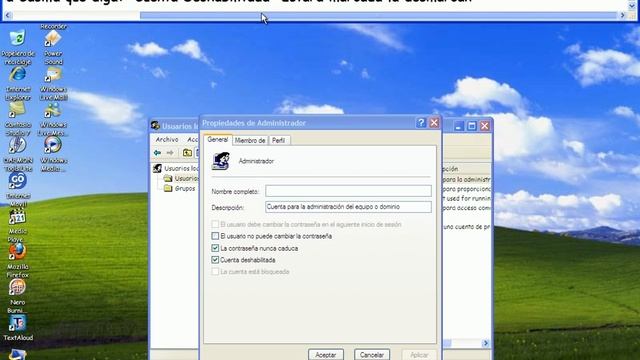Image resolution: width=640 pixels, height=360 pixels.
Task: Open the Papelera de reciclaje desktop icon
Action: (18, 38)
